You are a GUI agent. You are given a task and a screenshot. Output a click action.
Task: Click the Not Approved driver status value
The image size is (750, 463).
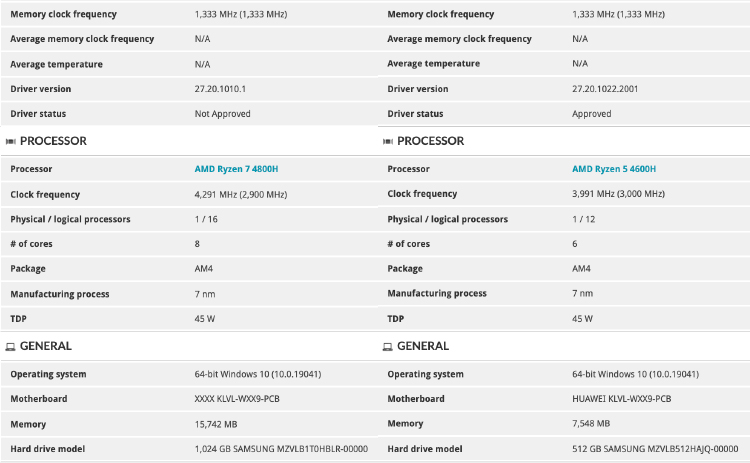[x=222, y=114]
